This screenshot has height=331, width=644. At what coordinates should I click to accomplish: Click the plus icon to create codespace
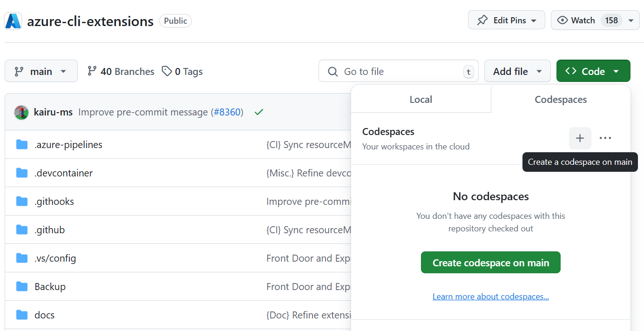(580, 138)
